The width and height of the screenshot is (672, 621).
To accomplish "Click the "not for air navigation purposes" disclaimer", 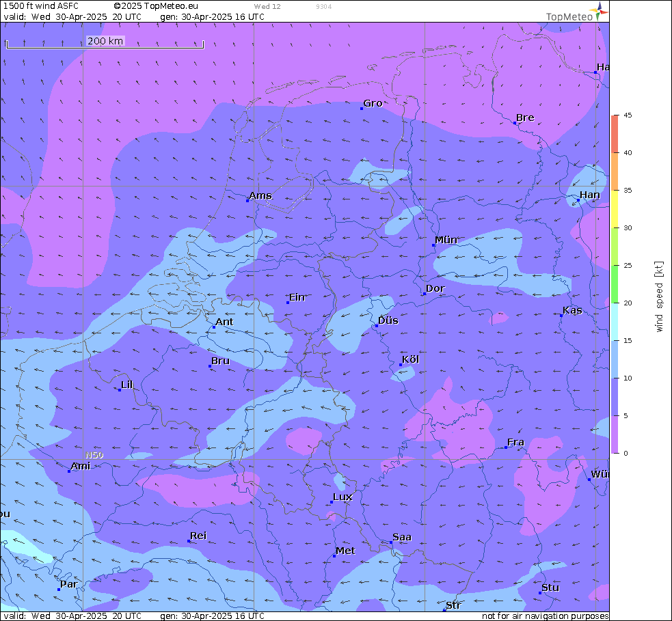I will tap(545, 616).
